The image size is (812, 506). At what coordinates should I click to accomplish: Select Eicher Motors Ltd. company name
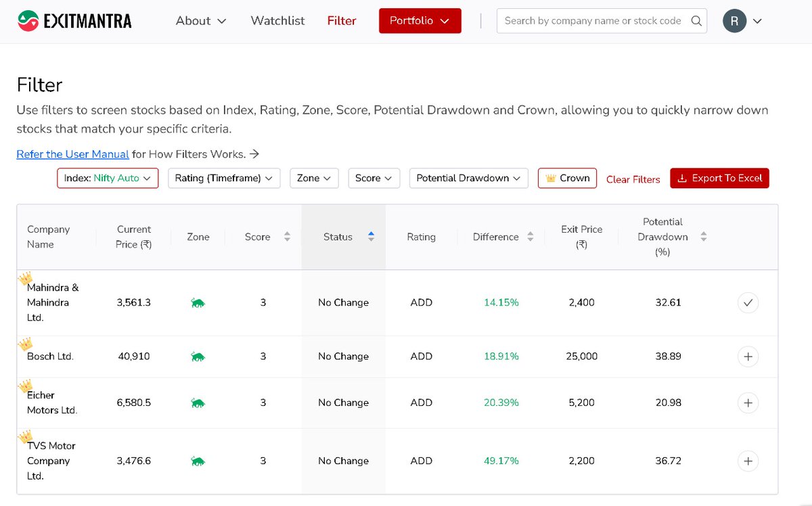click(52, 402)
